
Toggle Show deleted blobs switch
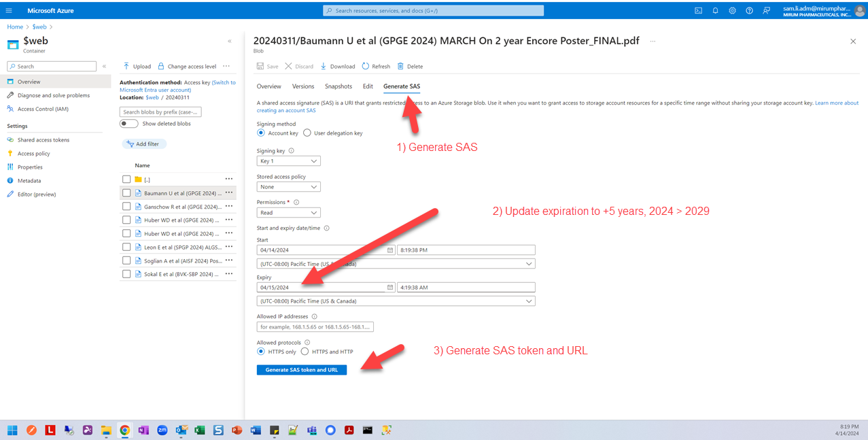[x=128, y=124]
